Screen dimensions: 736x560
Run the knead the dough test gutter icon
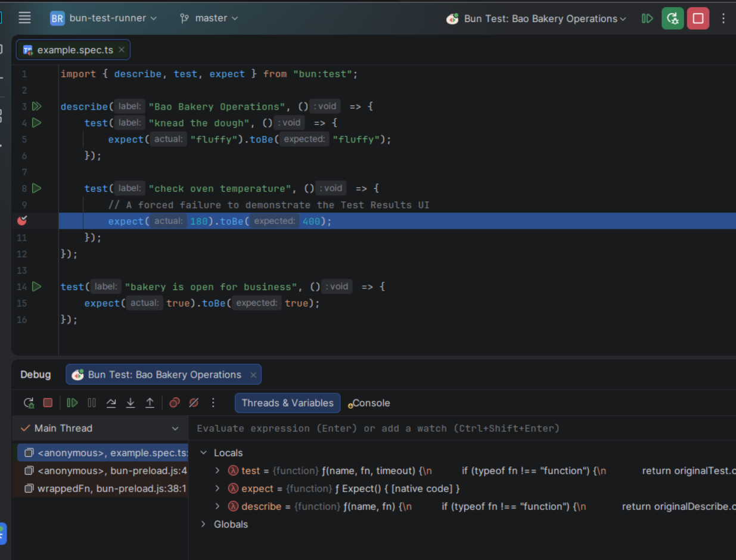tap(36, 123)
